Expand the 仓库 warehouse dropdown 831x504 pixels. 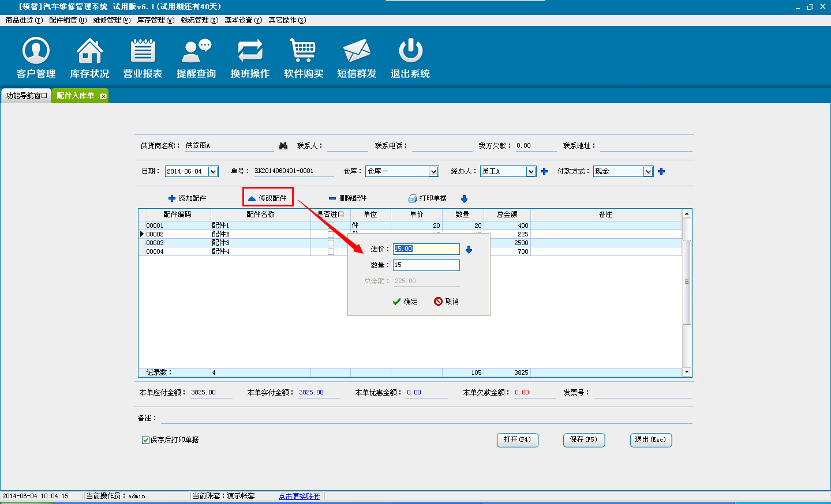[433, 171]
